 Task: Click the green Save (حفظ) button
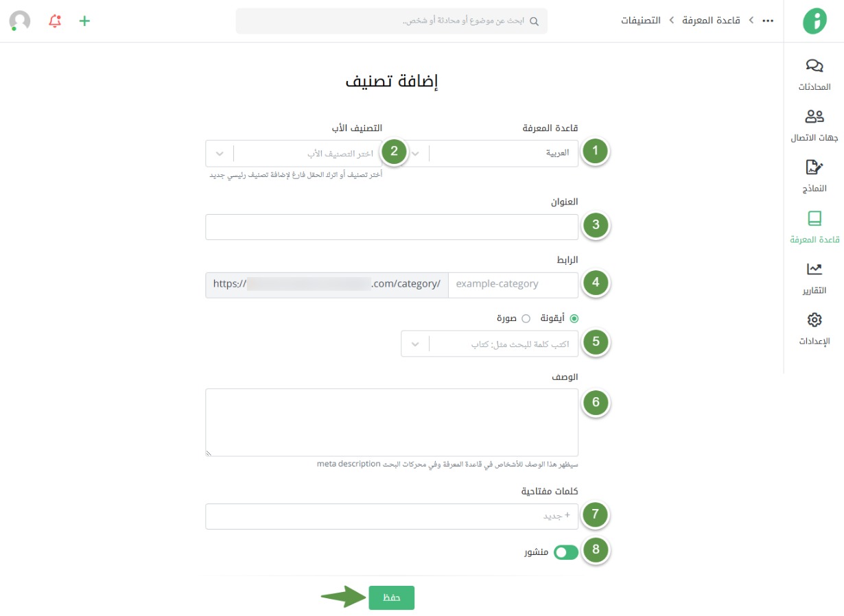(x=391, y=597)
